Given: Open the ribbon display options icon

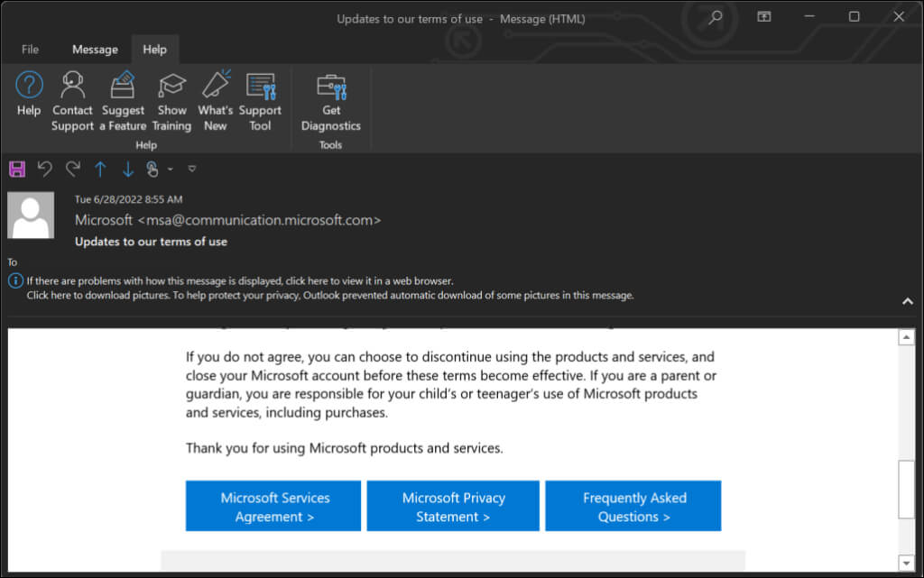Looking at the screenshot, I should coord(763,16).
